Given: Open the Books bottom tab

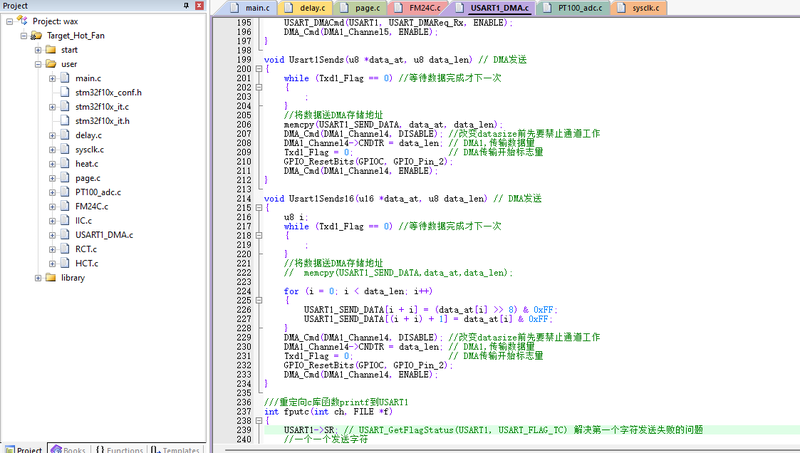Looking at the screenshot, I should tap(68, 449).
